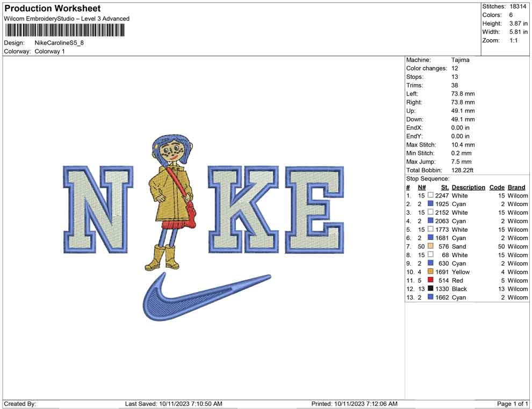Click the White swatch beside stitch count 68

[430, 254]
